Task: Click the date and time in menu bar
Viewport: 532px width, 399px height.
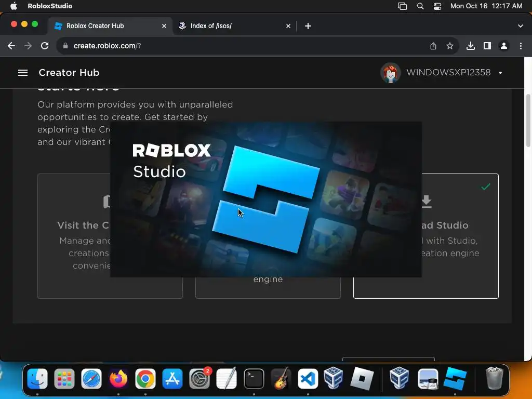Action: [x=486, y=6]
